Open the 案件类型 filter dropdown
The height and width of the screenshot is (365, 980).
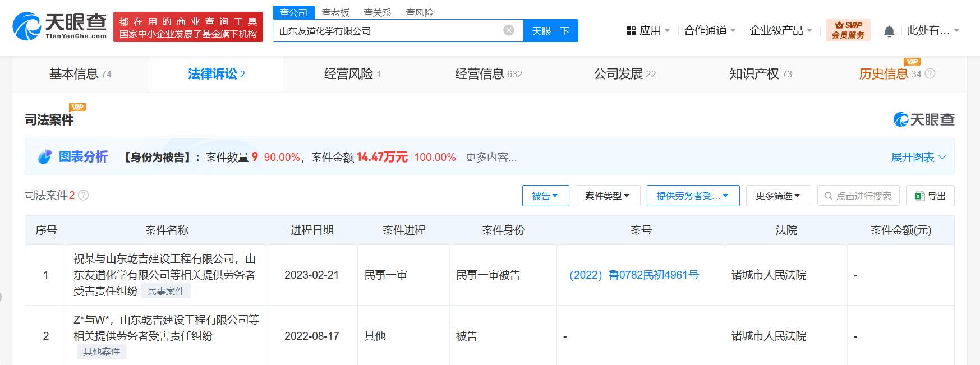[608, 196]
